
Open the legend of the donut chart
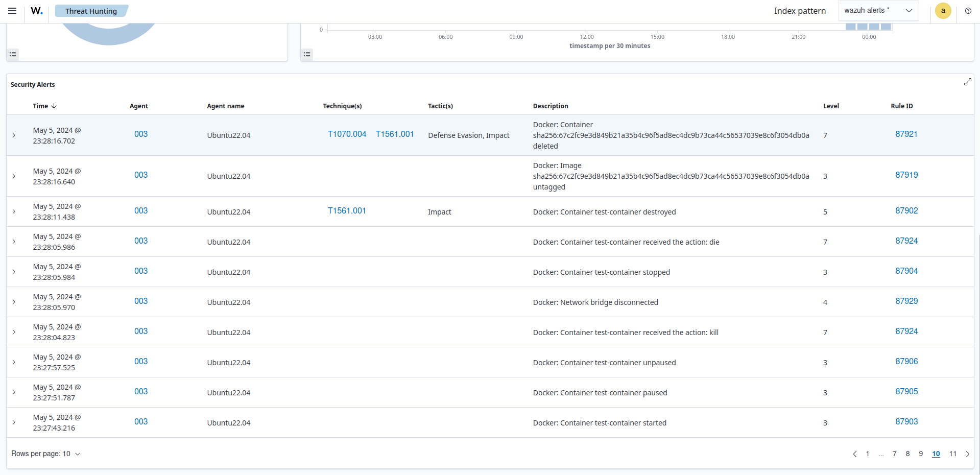tap(13, 54)
